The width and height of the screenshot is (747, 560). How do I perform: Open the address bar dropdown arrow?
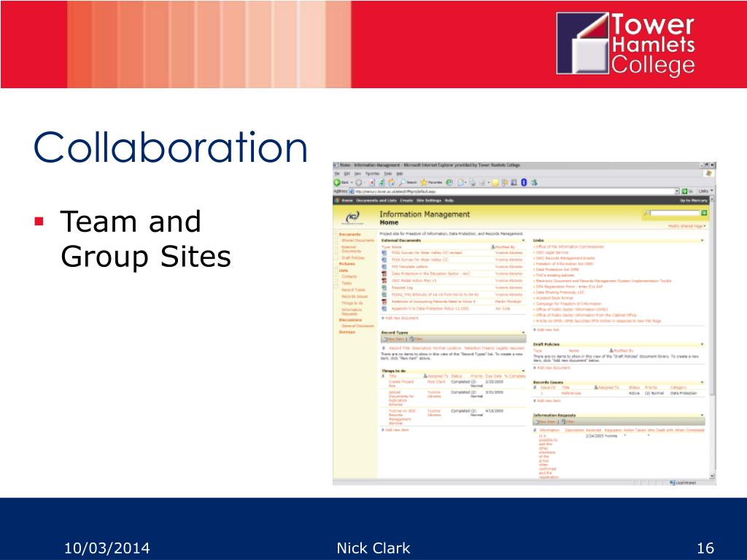tap(677, 192)
